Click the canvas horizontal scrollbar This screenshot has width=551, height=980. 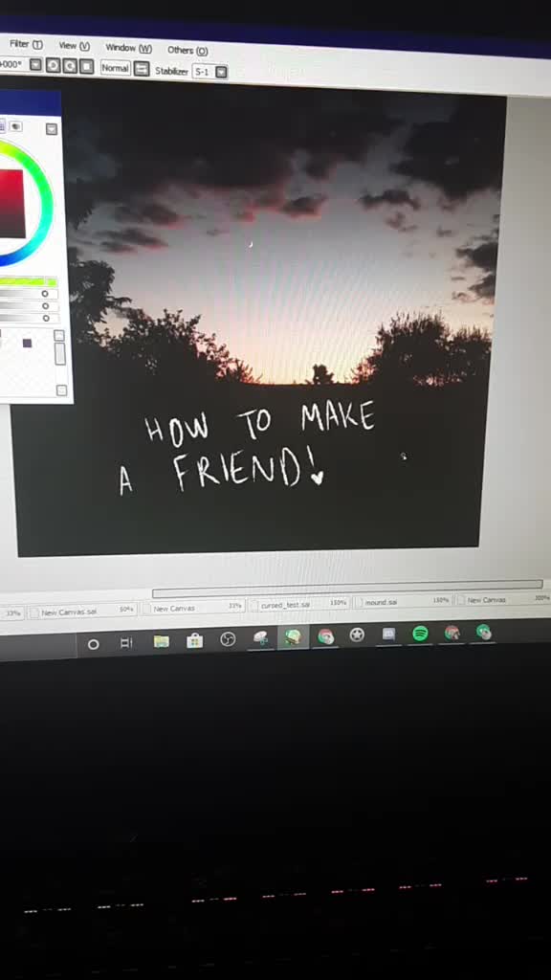347,589
